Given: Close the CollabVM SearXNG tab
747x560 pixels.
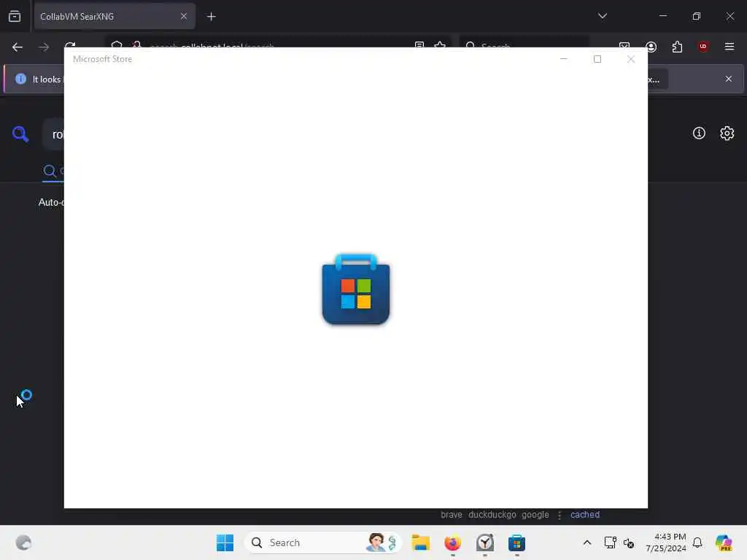Looking at the screenshot, I should (x=183, y=16).
